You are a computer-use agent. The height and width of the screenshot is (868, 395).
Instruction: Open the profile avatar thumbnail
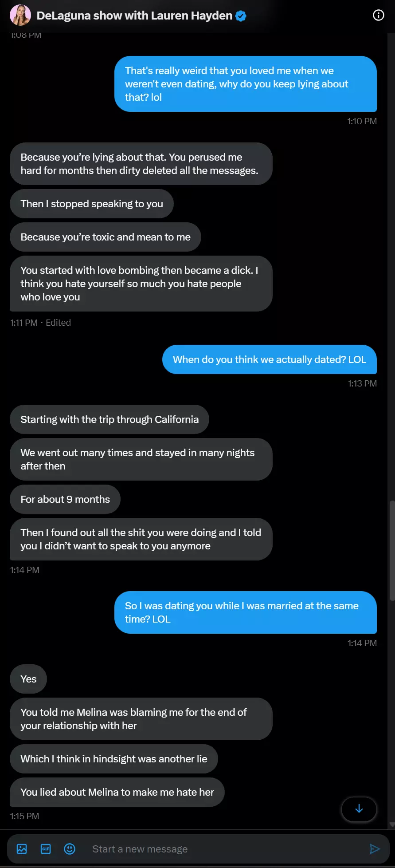point(20,16)
